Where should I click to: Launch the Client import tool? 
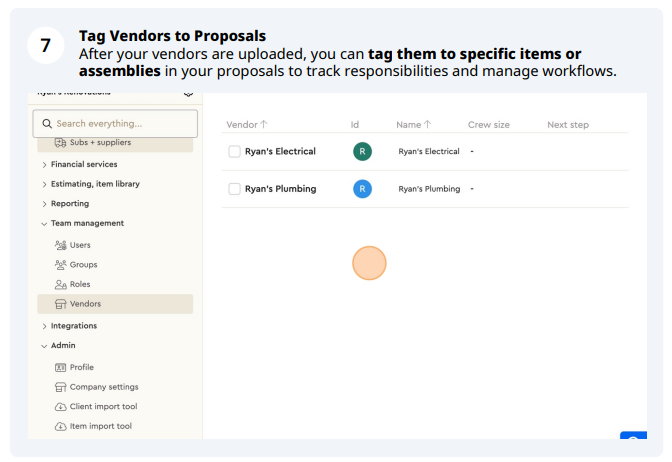pos(103,407)
